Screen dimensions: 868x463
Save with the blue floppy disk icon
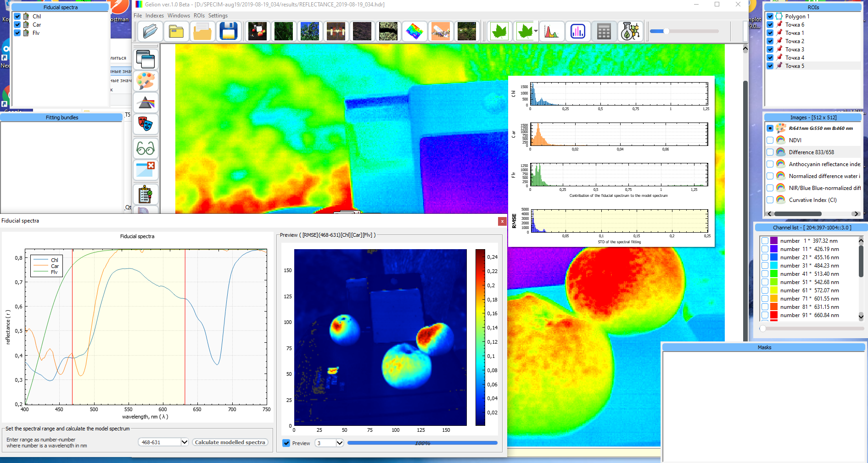point(229,32)
